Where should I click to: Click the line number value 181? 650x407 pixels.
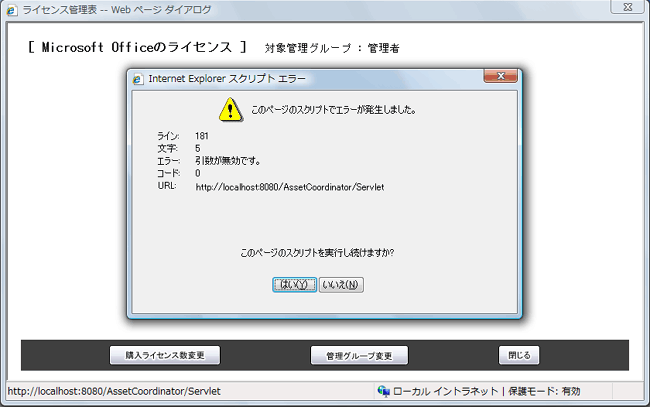(202, 136)
